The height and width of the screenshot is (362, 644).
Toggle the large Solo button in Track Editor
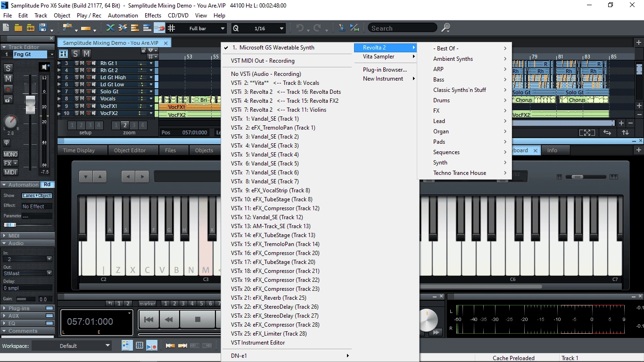8,68
